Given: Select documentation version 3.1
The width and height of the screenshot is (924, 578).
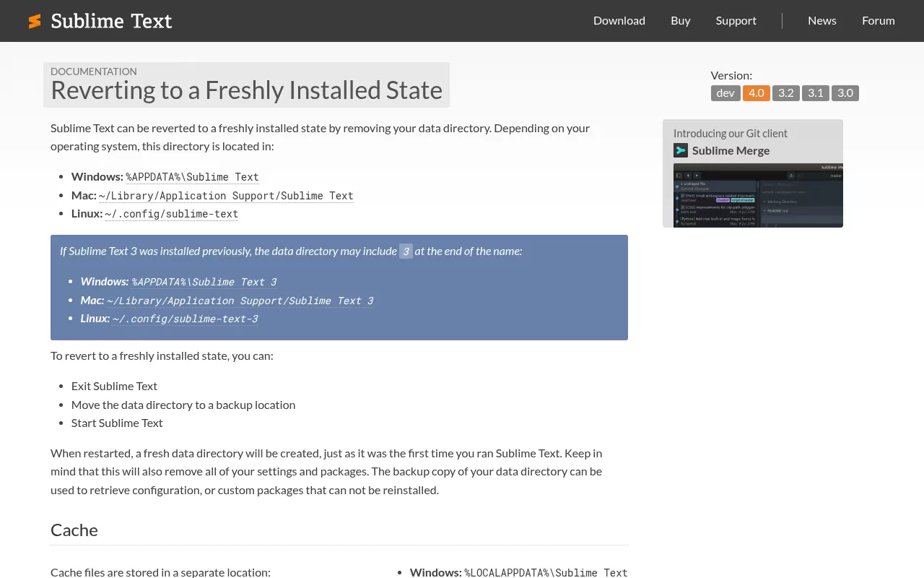Looking at the screenshot, I should click(816, 93).
